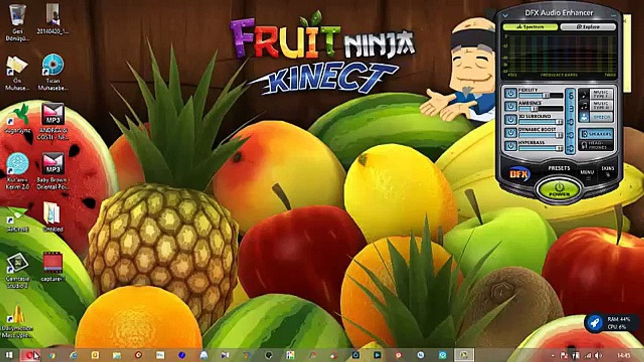Open the volume speaker tray icon
The height and width of the screenshot is (362, 644).
(x=597, y=355)
